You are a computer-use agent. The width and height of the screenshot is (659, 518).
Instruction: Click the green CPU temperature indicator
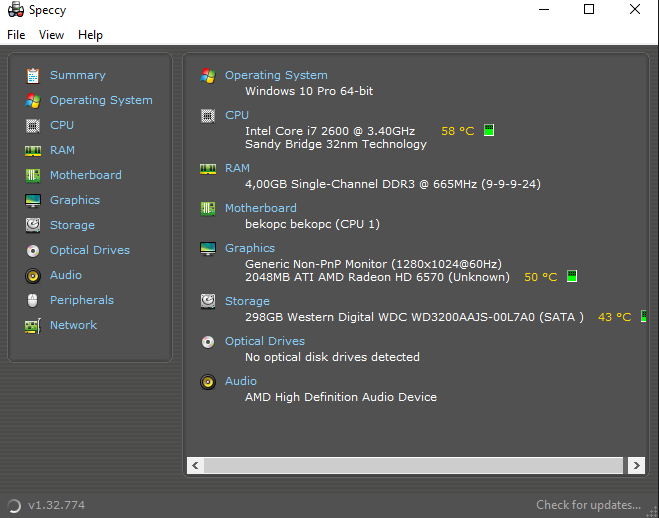tap(489, 131)
